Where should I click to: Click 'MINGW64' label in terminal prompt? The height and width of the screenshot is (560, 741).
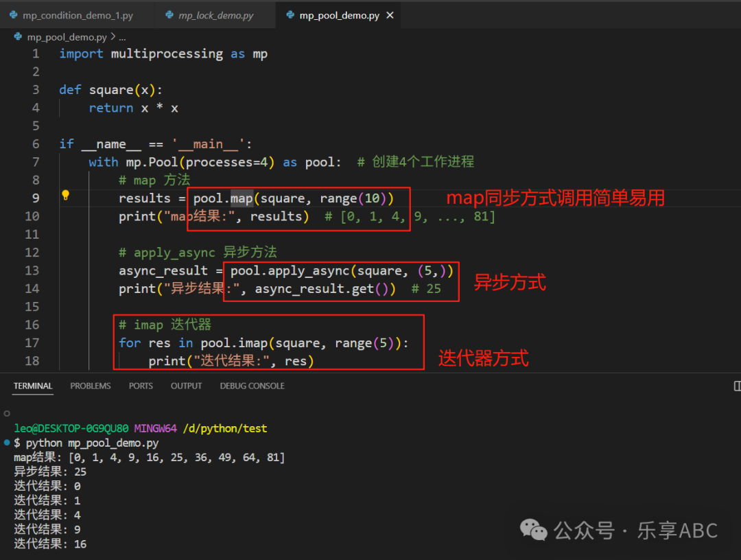pos(156,429)
